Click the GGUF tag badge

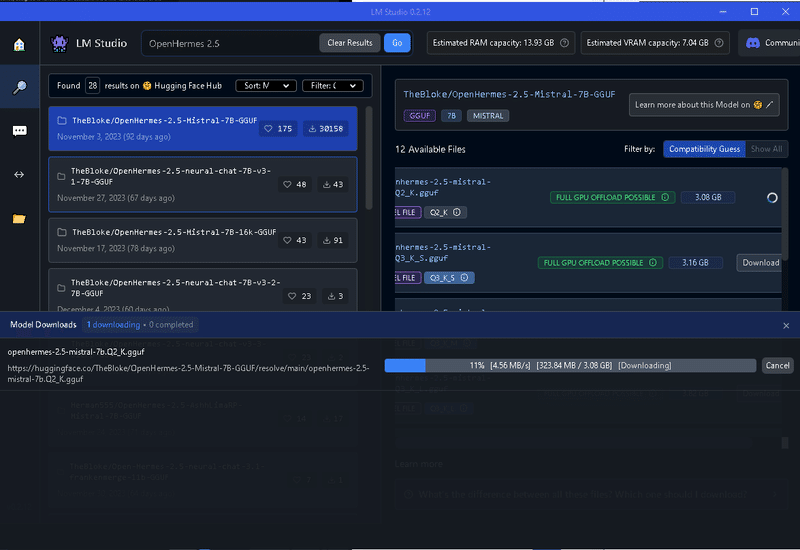pyautogui.click(x=419, y=116)
